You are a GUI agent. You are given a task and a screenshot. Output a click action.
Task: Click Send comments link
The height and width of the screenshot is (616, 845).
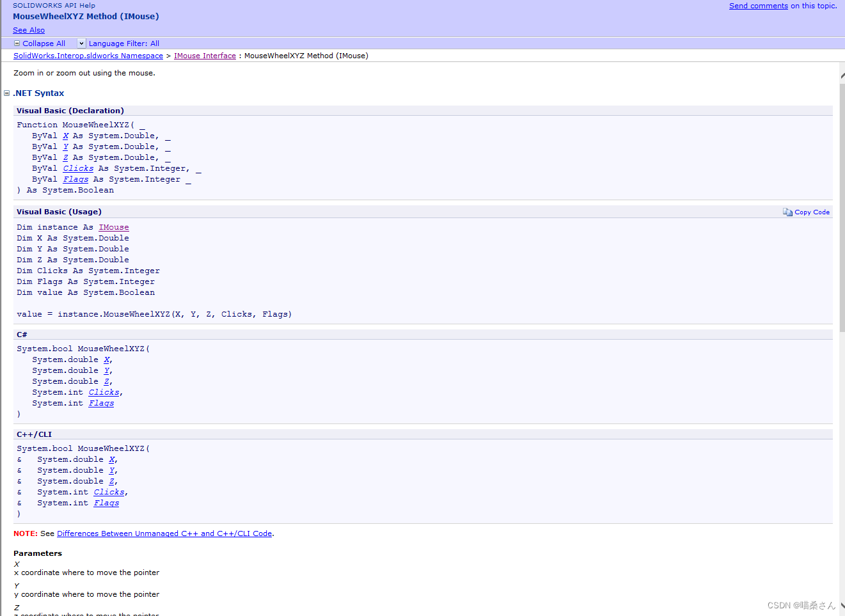tap(759, 6)
